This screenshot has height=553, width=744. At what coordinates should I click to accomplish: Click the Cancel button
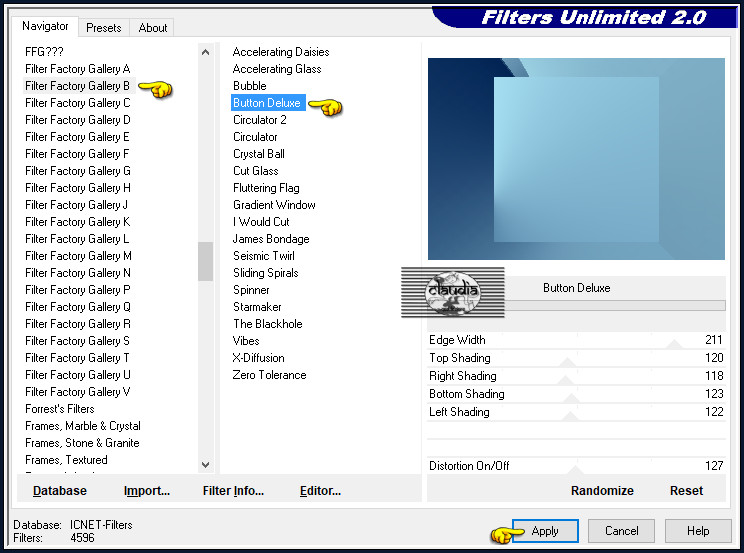coord(621,531)
